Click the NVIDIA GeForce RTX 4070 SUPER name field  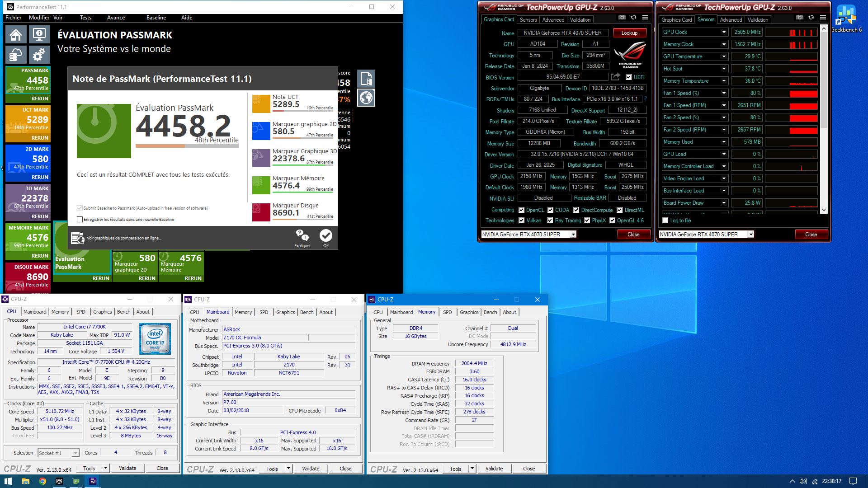point(562,33)
